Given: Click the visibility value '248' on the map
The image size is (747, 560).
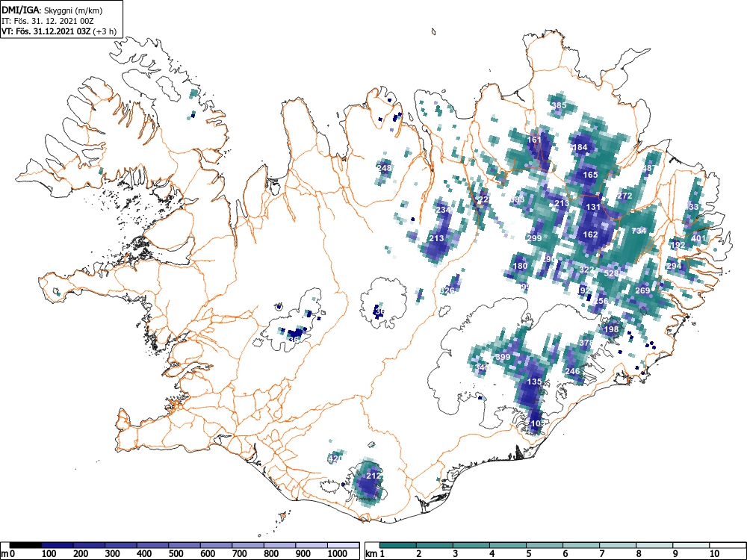Looking at the screenshot, I should (x=384, y=167).
